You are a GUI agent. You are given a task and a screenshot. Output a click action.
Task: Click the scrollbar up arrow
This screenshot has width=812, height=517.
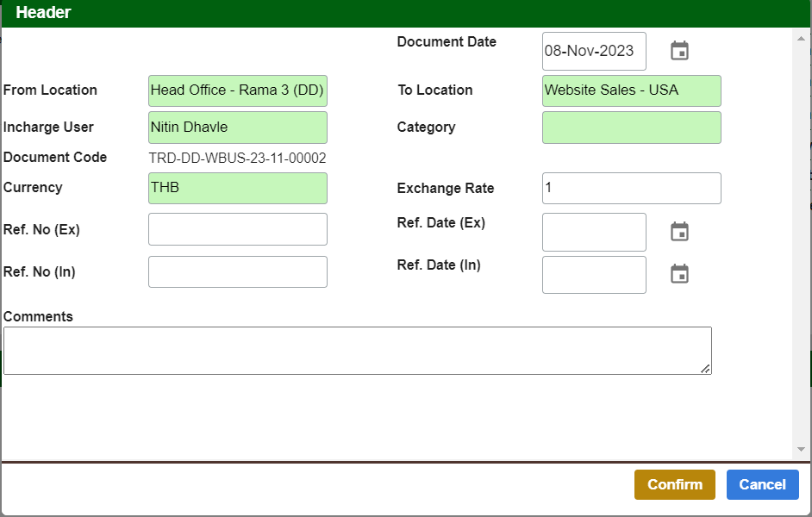(801, 37)
